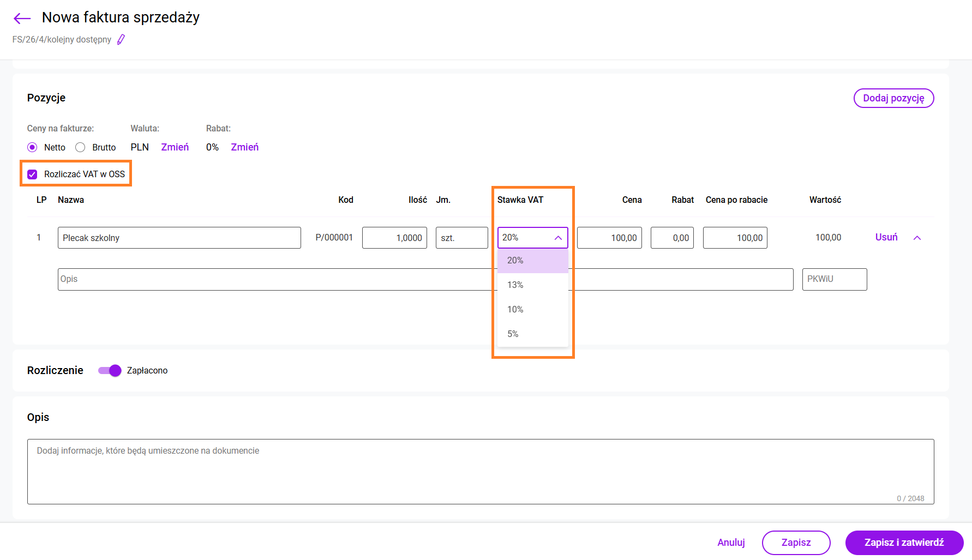Select the highlighted 20% VAT option
The width and height of the screenshot is (972, 560).
[515, 261]
